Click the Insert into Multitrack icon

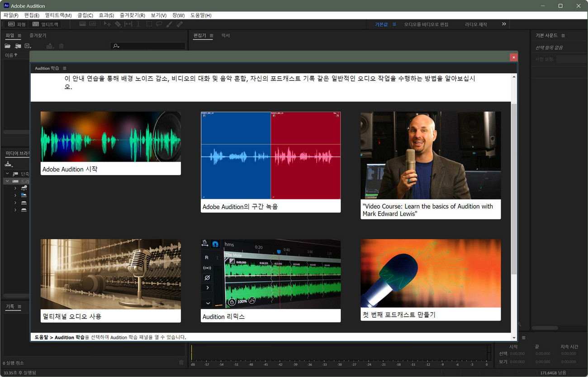point(50,46)
